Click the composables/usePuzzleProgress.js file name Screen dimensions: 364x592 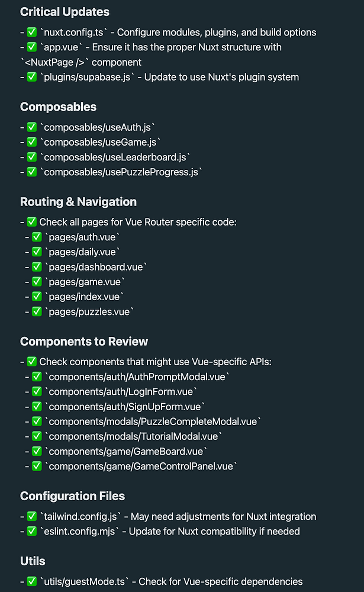click(121, 172)
